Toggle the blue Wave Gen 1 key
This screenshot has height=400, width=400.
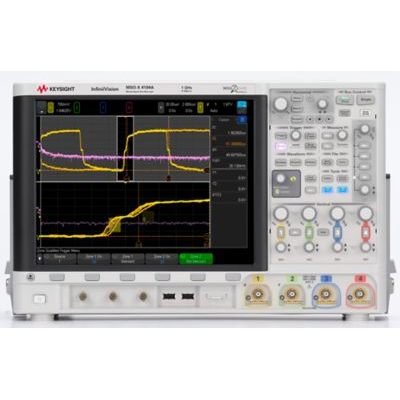(x=327, y=190)
